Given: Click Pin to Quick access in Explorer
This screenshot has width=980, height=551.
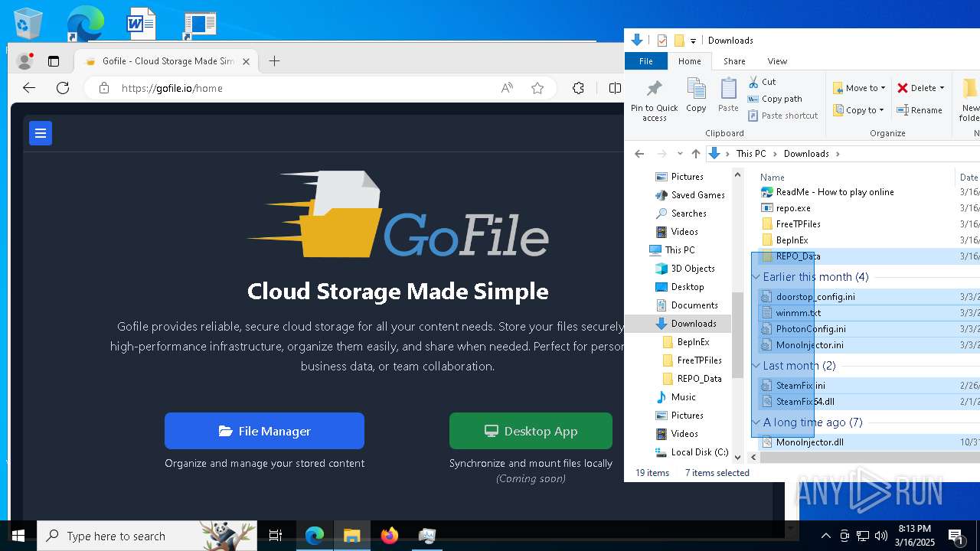Looking at the screenshot, I should (x=654, y=99).
